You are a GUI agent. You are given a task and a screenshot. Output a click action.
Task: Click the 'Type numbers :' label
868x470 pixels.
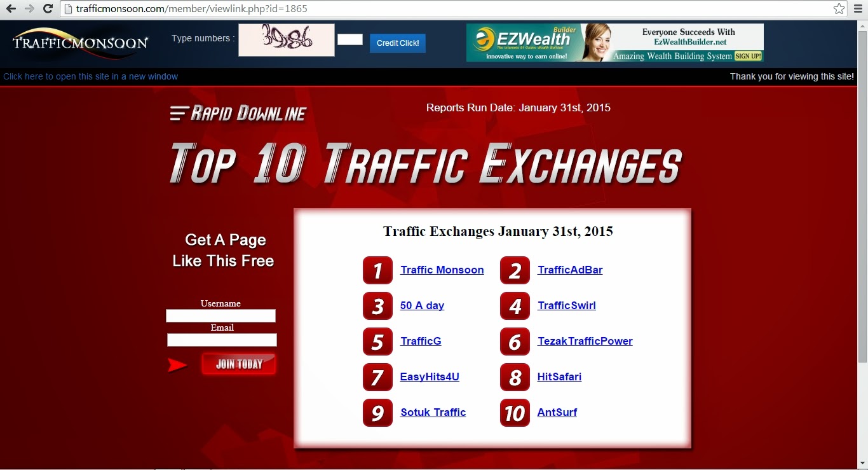(203, 38)
